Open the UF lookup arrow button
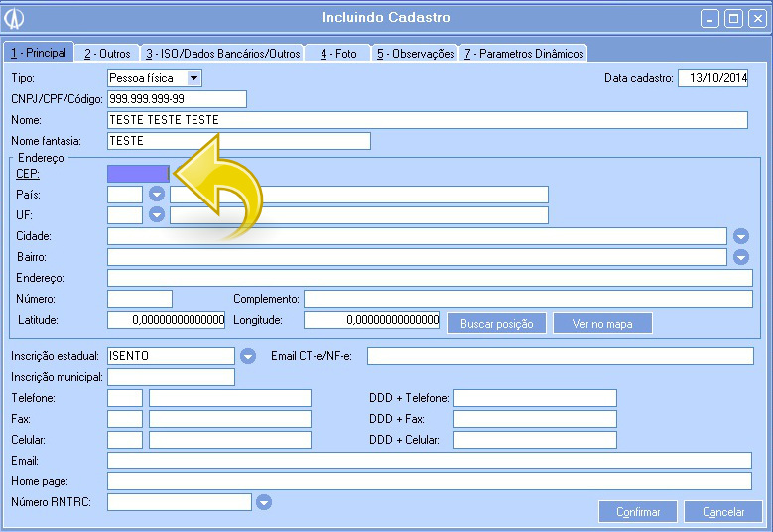Image resolution: width=773 pixels, height=532 pixels. 156,214
